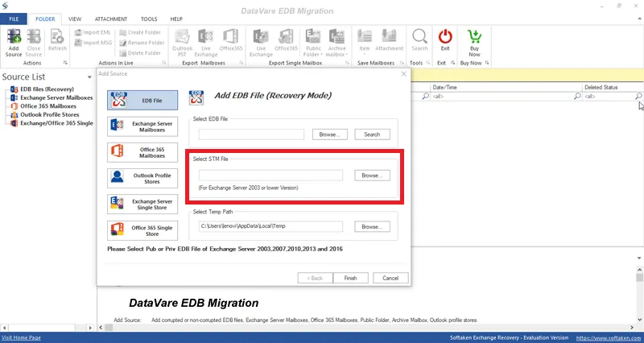Viewport: 644px width, 343px height.
Task: Open the Visit Home Page link
Action: coord(22,337)
